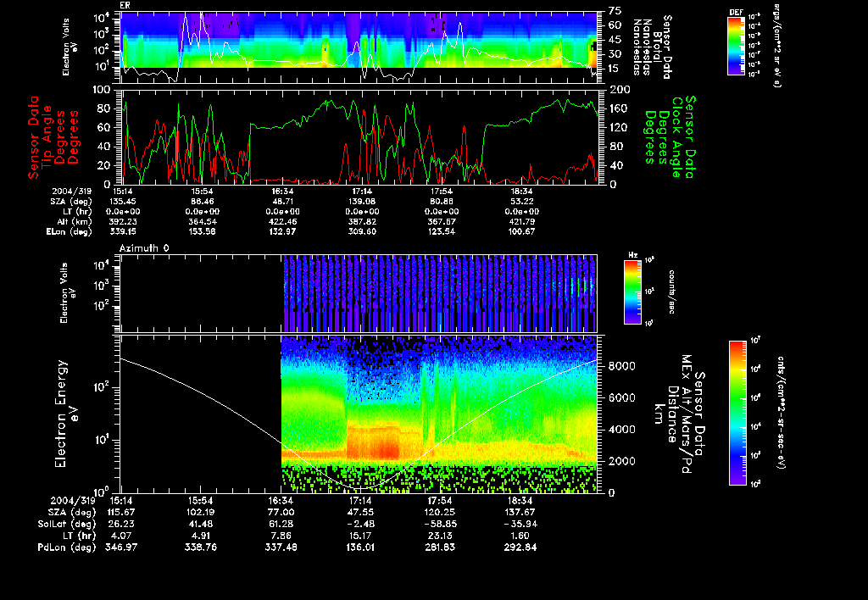This screenshot has height=600, width=868.
Task: Select PdLon value 281.83
Action: coord(440,547)
